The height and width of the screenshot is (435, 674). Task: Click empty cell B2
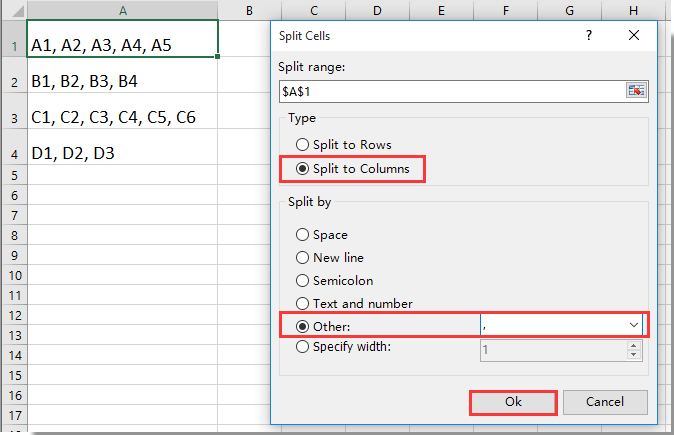click(244, 75)
